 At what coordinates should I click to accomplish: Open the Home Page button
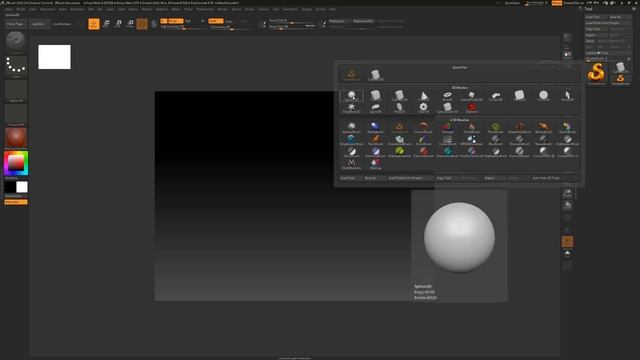pos(15,24)
